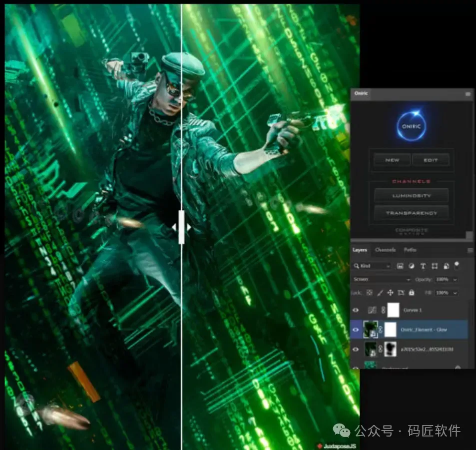476x450 pixels.
Task: Click the NEW button in Oniric
Action: point(392,160)
